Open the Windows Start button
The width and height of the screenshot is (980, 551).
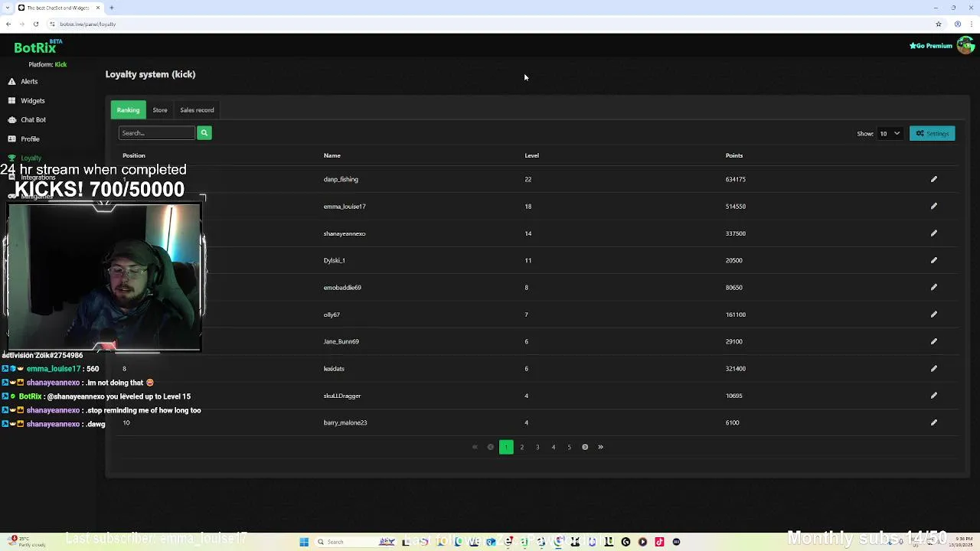pyautogui.click(x=304, y=542)
